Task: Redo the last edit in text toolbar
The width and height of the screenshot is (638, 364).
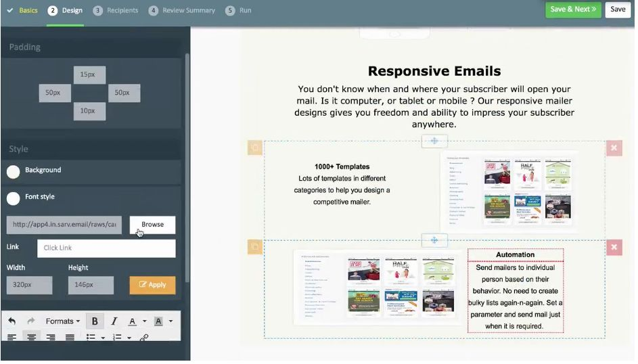Action: click(x=31, y=321)
